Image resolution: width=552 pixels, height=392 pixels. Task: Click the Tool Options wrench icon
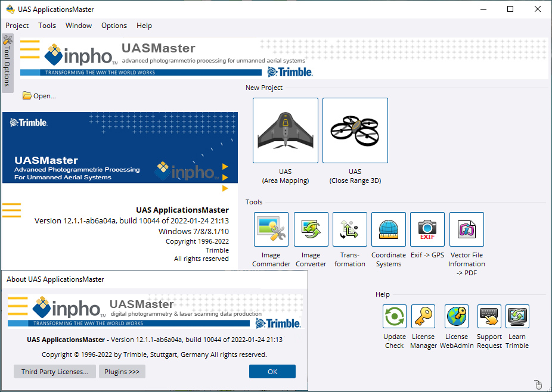(x=7, y=39)
